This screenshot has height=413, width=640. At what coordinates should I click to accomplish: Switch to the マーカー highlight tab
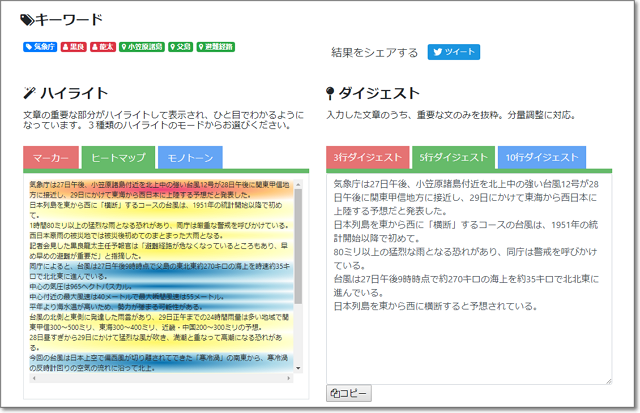pos(50,158)
